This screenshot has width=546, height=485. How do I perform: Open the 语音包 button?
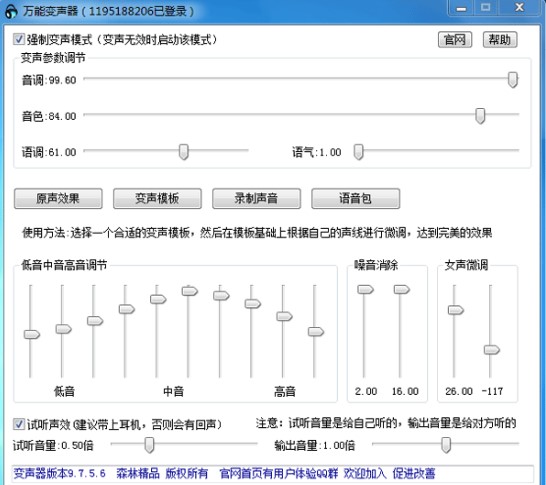pyautogui.click(x=356, y=198)
